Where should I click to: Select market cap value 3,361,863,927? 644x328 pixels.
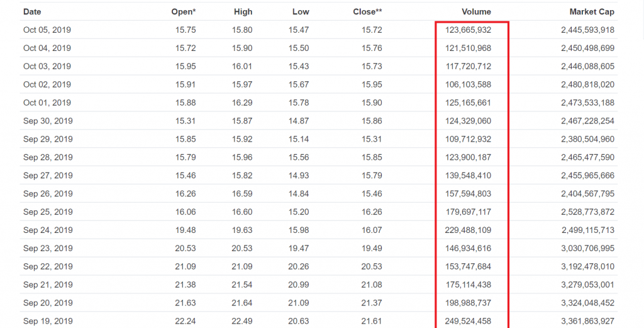tap(587, 321)
